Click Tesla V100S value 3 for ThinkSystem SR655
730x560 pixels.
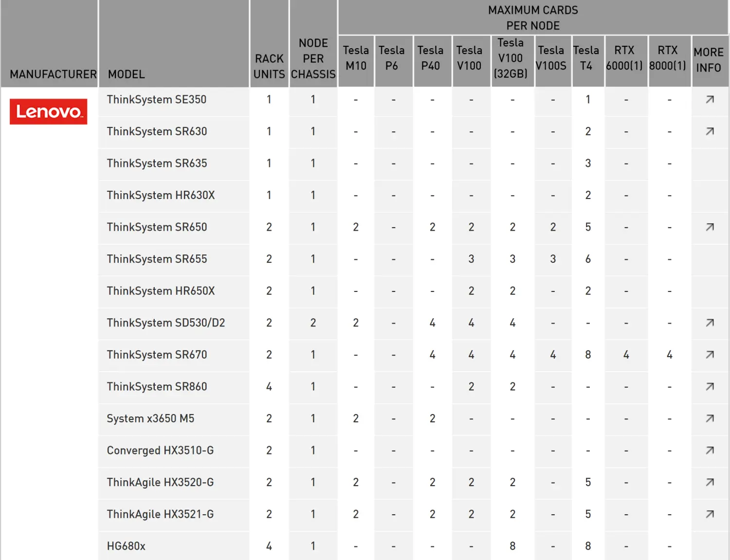tap(553, 259)
